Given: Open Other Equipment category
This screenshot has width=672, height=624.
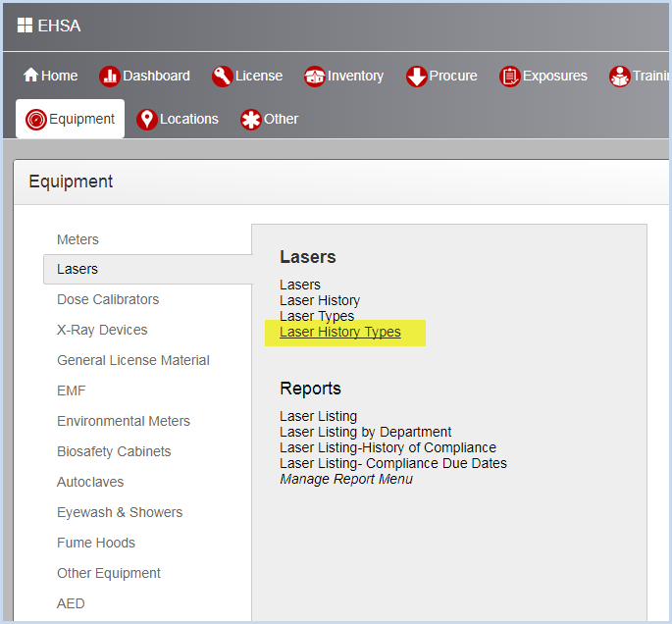Looking at the screenshot, I should pyautogui.click(x=109, y=573).
